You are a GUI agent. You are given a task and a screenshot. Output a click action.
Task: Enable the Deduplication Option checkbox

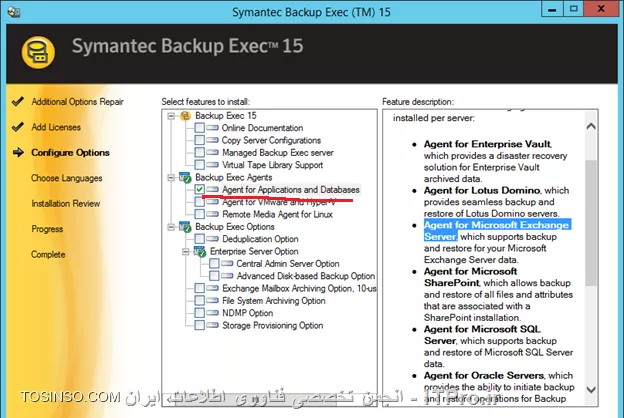pos(200,239)
